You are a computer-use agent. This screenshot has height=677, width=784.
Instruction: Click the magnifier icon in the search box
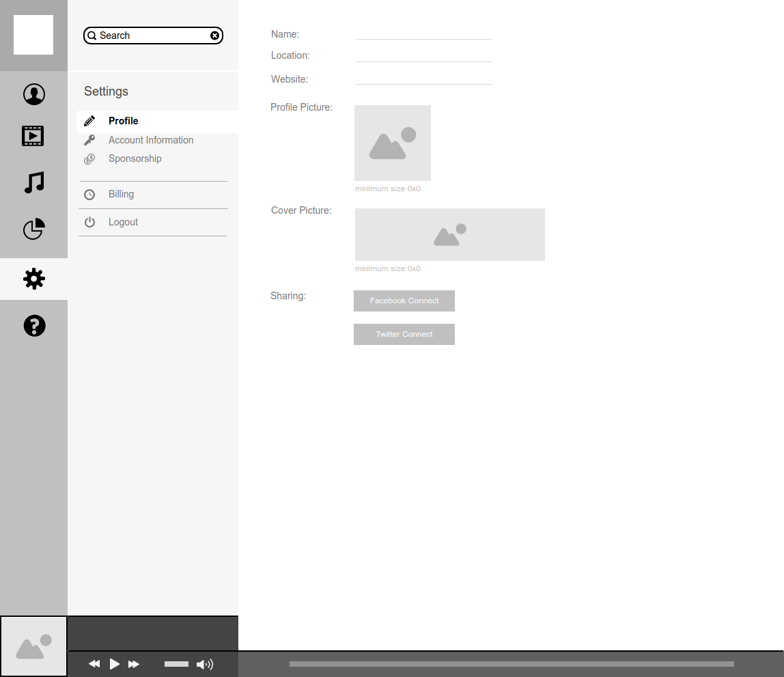[92, 36]
